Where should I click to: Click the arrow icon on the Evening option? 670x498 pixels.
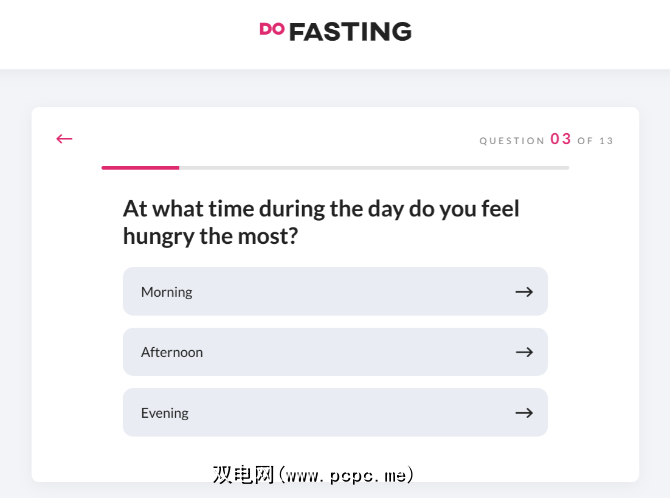[524, 413]
